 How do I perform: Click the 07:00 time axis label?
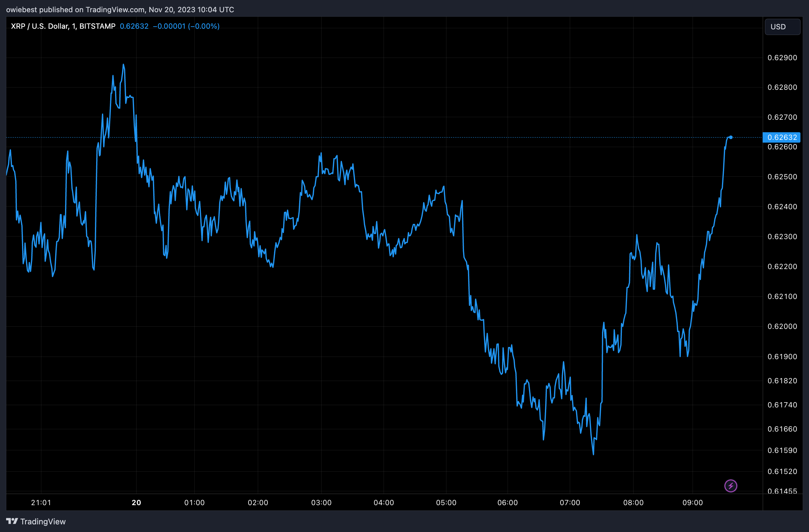[570, 502]
